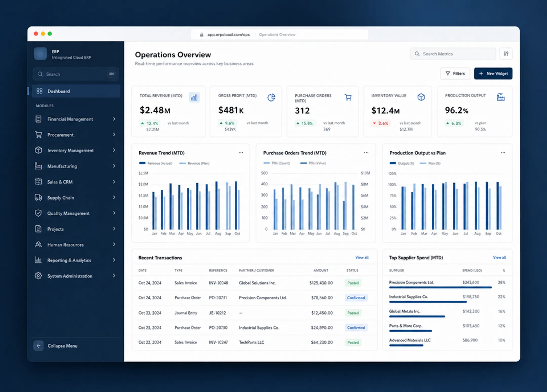Open the Supply Chain module
Viewport: 547px width, 392px height.
(x=76, y=197)
